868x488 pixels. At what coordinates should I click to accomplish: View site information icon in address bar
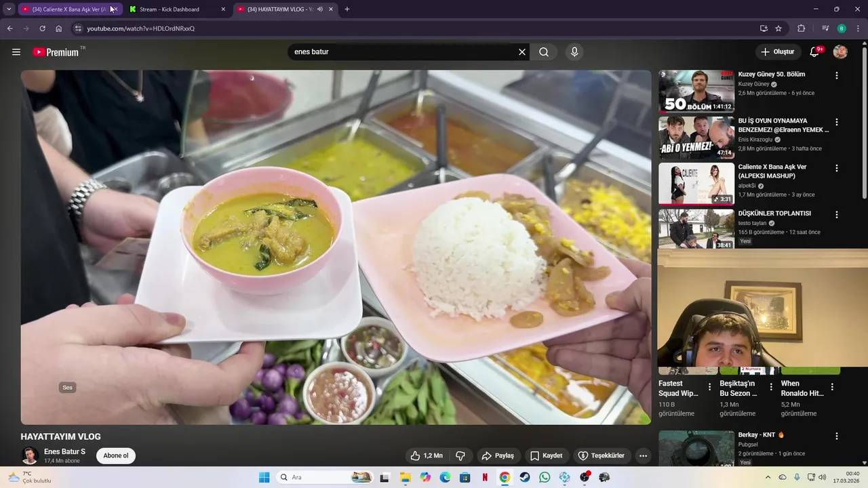78,28
